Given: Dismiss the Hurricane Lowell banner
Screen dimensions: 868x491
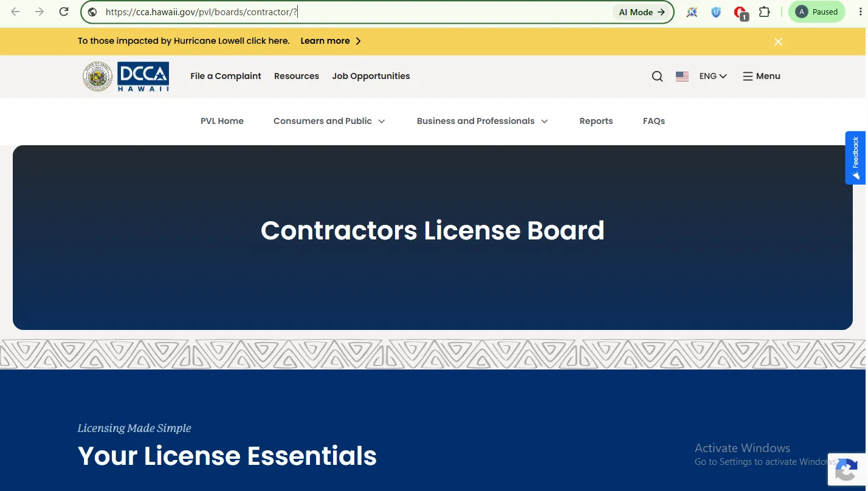Looking at the screenshot, I should point(778,41).
